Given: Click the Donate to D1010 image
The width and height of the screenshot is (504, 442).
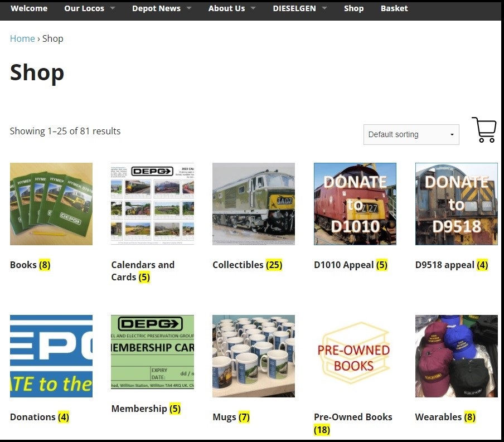Looking at the screenshot, I should [355, 204].
